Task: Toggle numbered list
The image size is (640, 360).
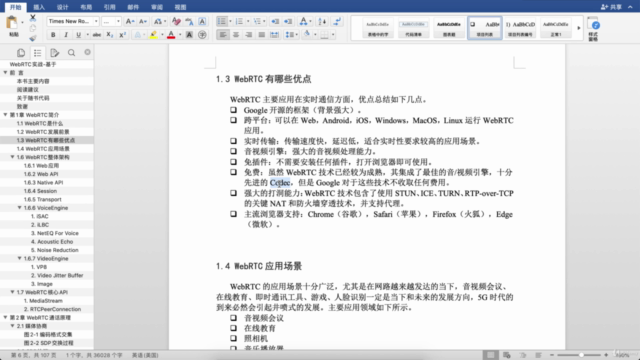Action: pos(239,21)
